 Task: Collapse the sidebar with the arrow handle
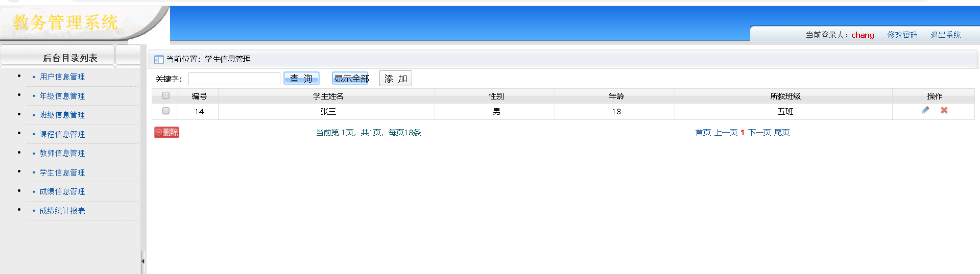pyautogui.click(x=143, y=261)
